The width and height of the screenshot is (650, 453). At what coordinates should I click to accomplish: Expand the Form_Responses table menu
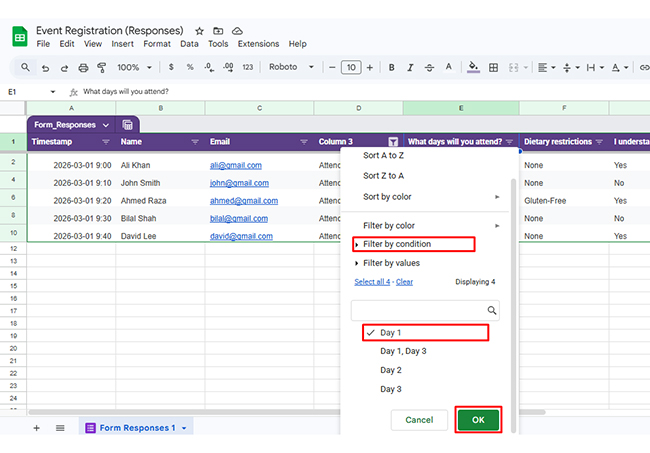[106, 125]
